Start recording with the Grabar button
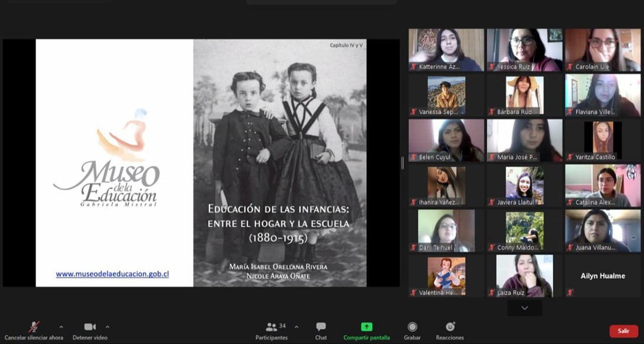The height and width of the screenshot is (344, 644). coord(412,331)
